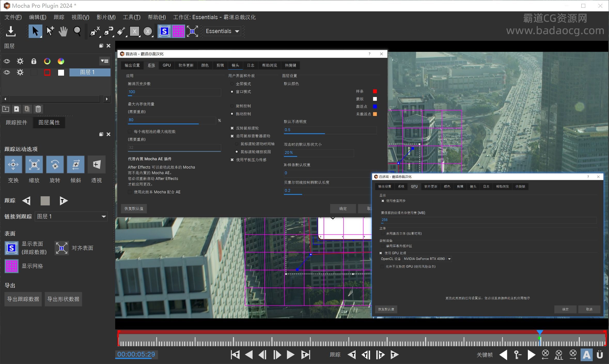This screenshot has height=364, width=609.
Task: Click 导出形状数据 button
Action: coord(63,299)
